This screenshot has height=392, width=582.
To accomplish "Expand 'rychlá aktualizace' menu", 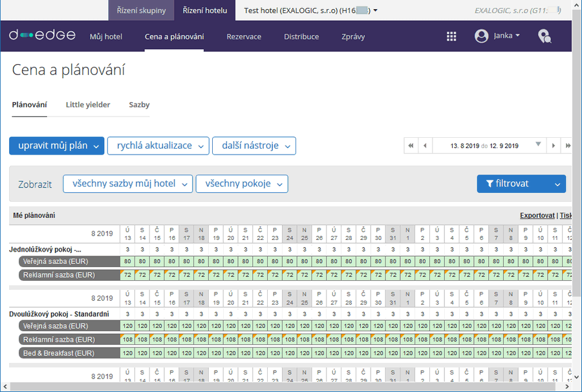I will (158, 146).
